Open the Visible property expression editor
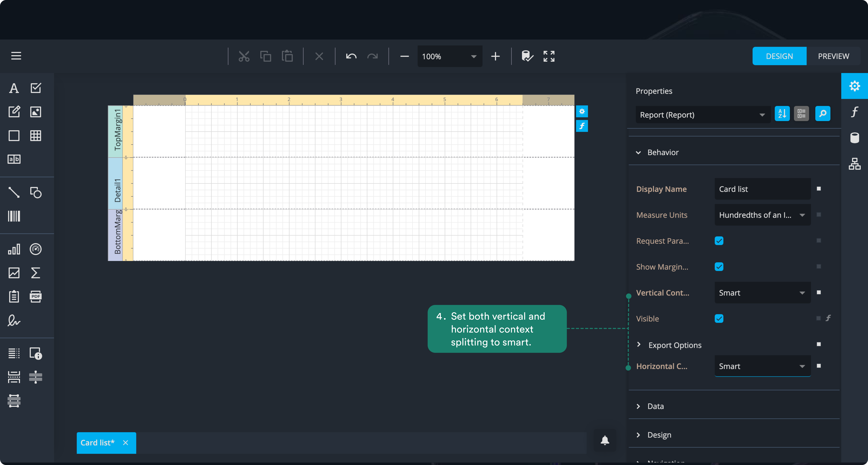This screenshot has width=868, height=465. (x=828, y=318)
